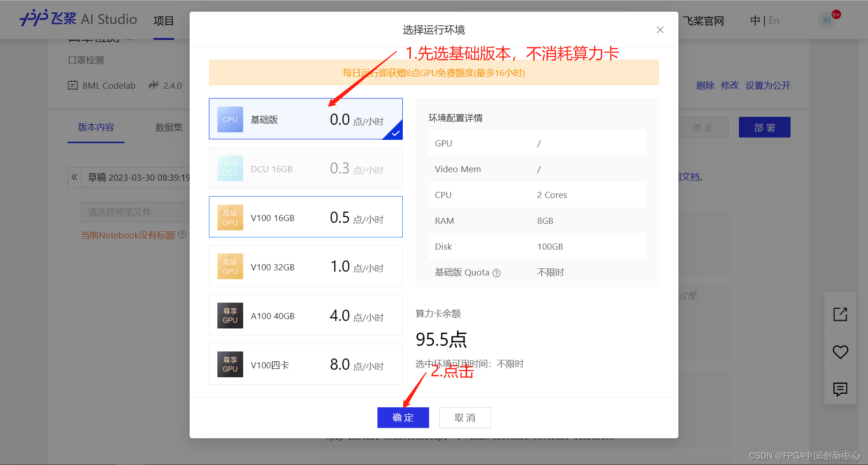Click the Disk 100GB row
The height and width of the screenshot is (465, 868).
537,246
